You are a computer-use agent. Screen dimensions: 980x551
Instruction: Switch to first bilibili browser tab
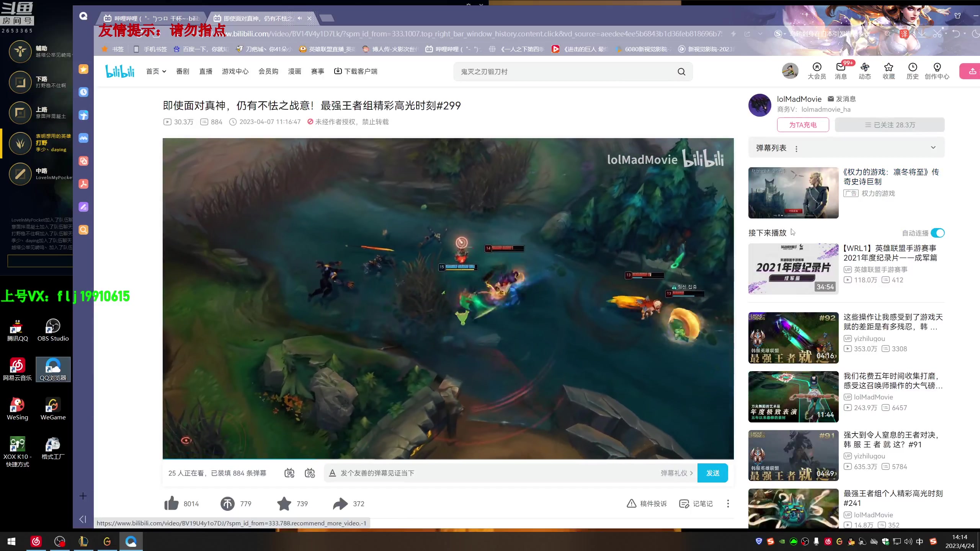[x=152, y=18]
